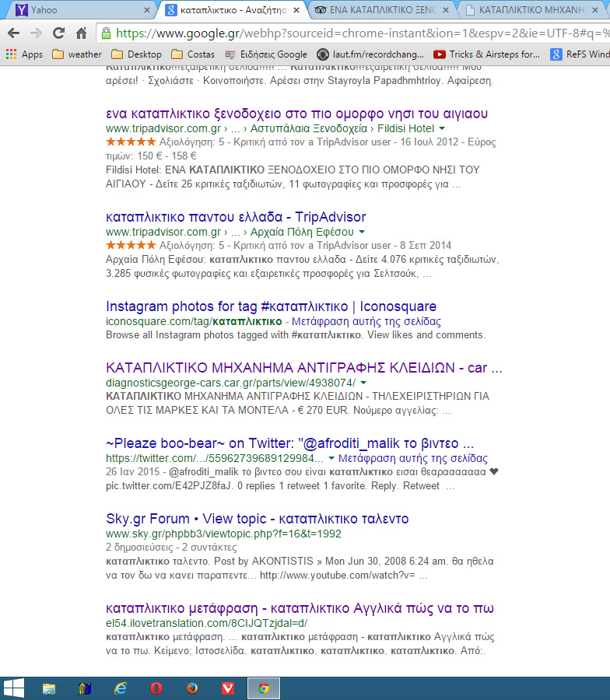610x700 pixels.
Task: Click the browser forward arrow
Action: (x=36, y=33)
